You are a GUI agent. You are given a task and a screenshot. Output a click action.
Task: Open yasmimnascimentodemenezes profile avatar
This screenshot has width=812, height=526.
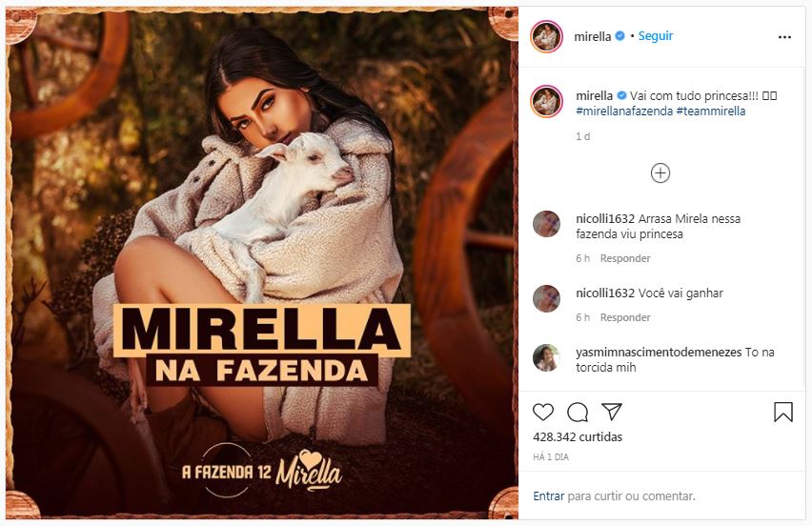click(x=546, y=358)
